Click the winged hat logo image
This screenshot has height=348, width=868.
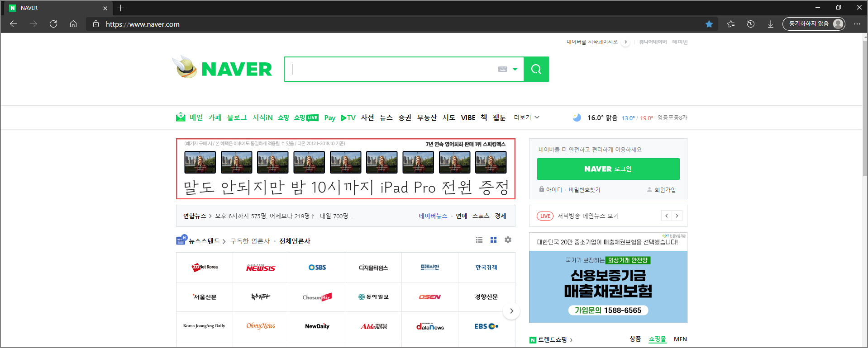coord(185,67)
